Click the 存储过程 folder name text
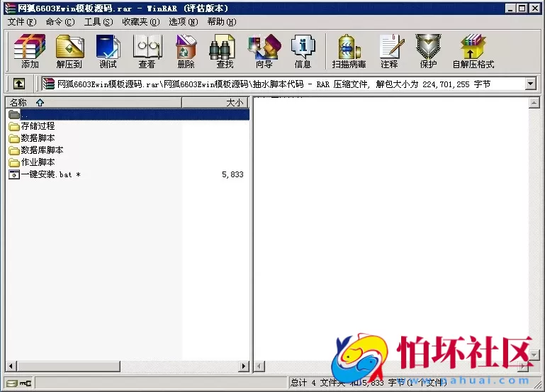 38,126
